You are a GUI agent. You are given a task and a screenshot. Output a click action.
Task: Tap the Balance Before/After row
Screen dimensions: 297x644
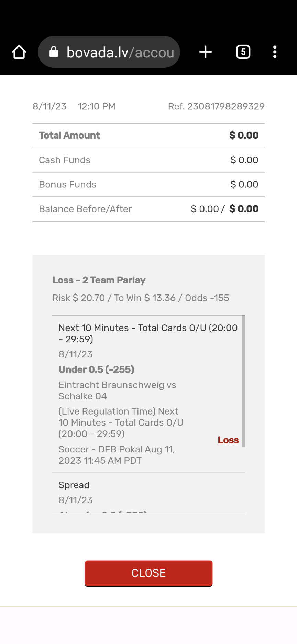[x=148, y=209]
